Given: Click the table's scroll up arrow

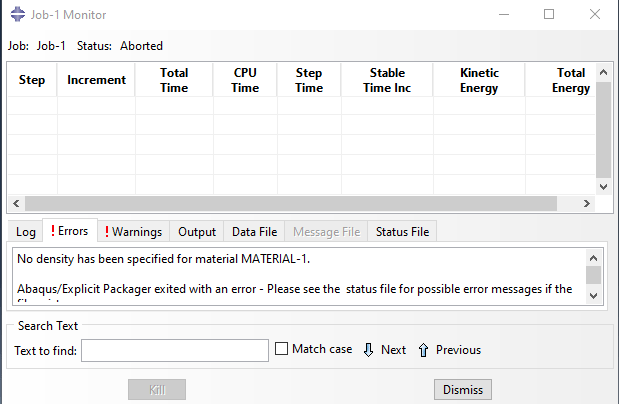Looking at the screenshot, I should (603, 72).
